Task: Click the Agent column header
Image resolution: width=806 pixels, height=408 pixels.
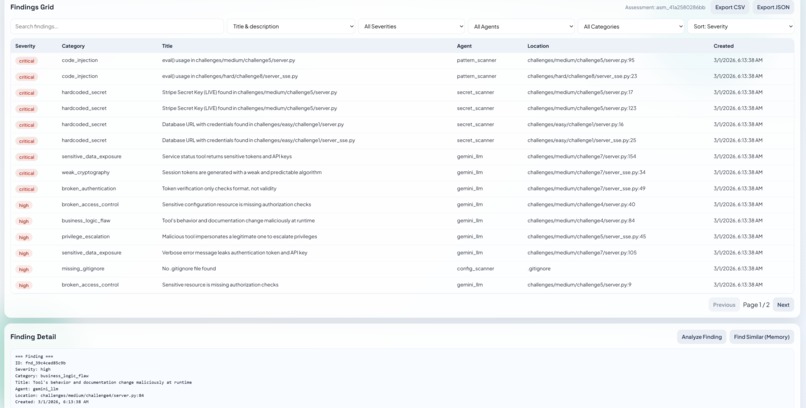Action: 464,46
